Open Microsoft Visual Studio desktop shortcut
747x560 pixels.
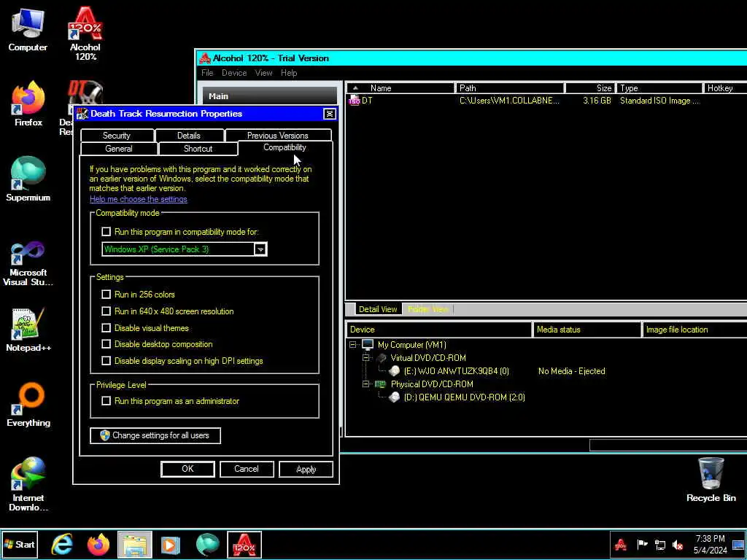click(x=28, y=263)
